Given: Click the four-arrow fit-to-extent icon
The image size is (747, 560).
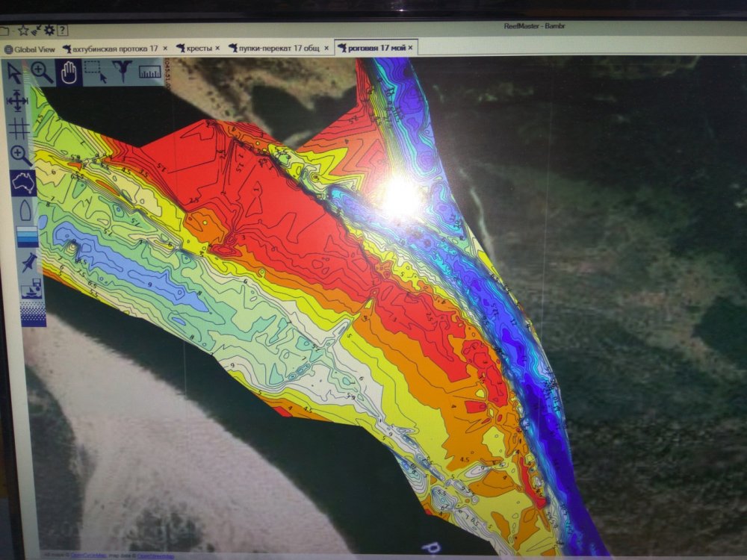Looking at the screenshot, I should (17, 100).
